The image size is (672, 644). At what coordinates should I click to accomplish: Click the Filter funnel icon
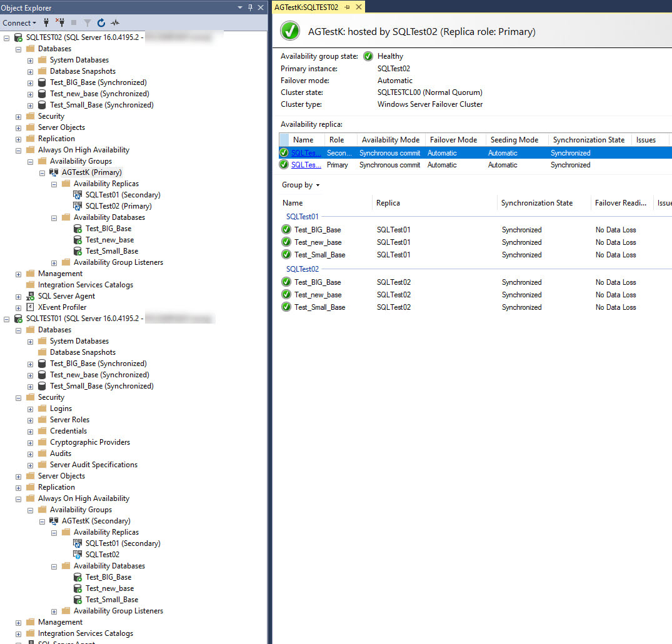(88, 22)
